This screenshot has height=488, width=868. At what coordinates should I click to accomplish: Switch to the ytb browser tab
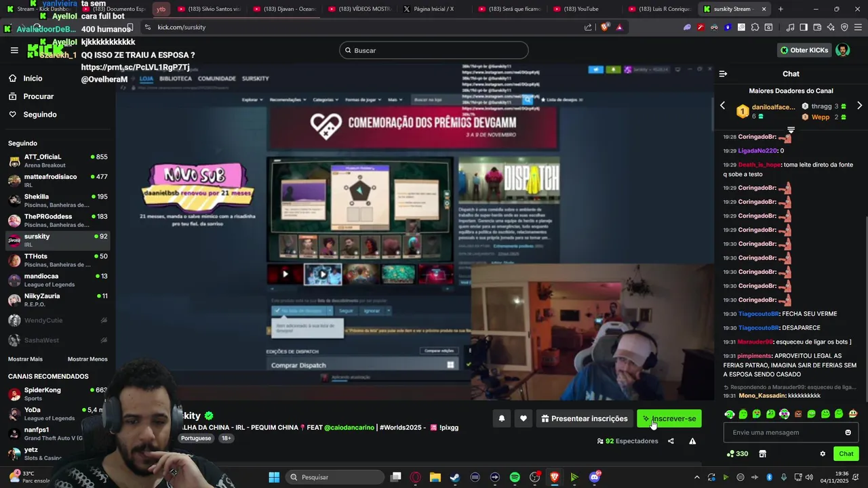tap(161, 9)
